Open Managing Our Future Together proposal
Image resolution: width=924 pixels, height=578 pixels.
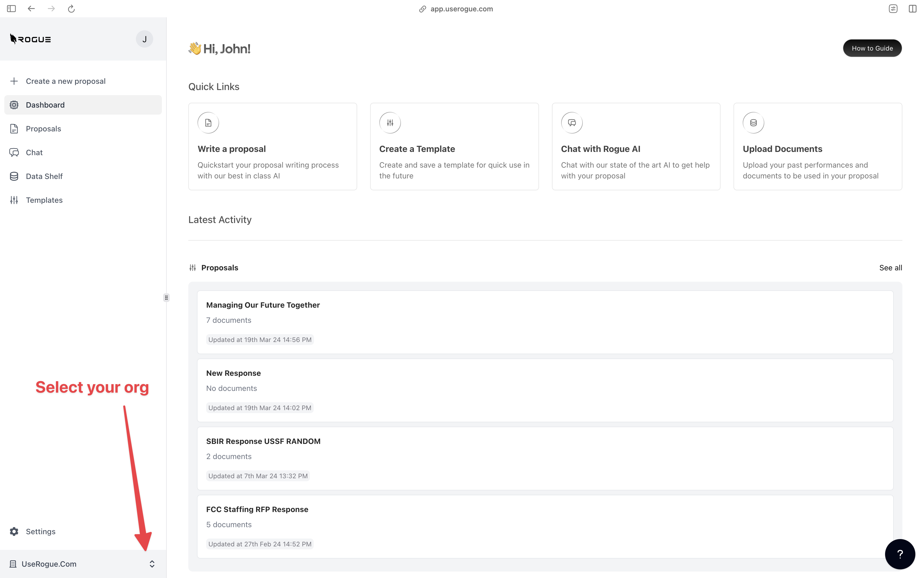(x=263, y=305)
